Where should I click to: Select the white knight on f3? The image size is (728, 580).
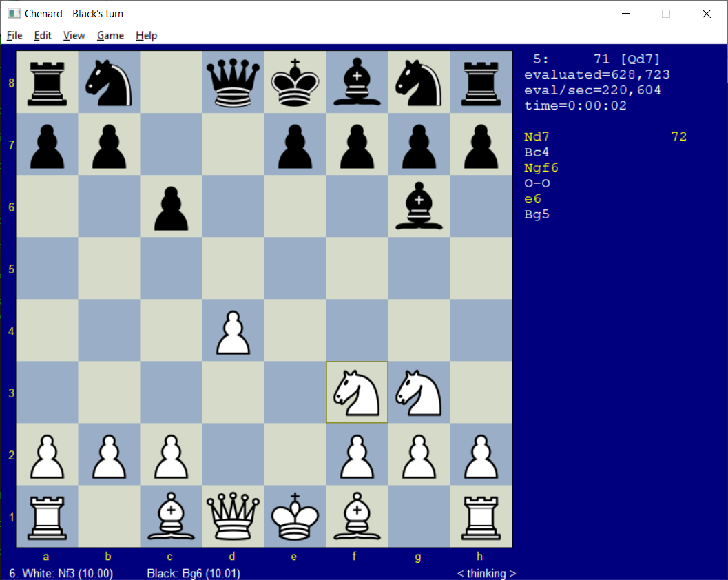point(357,393)
